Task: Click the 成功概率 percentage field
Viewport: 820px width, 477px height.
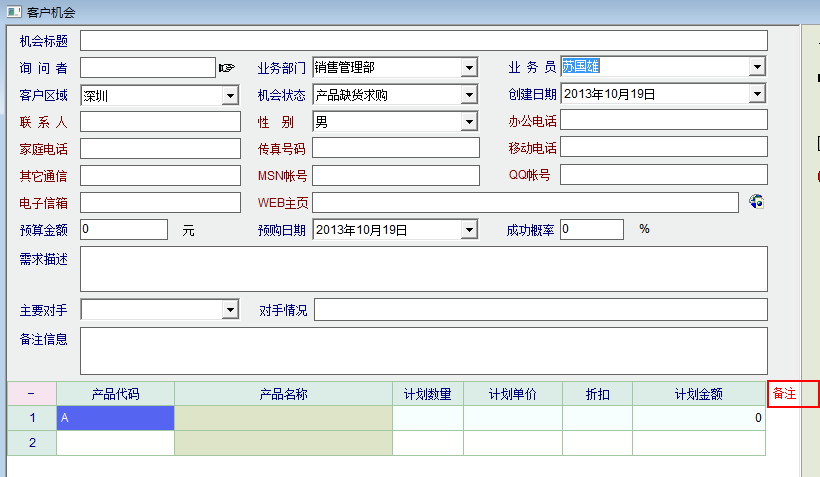Action: (x=591, y=230)
